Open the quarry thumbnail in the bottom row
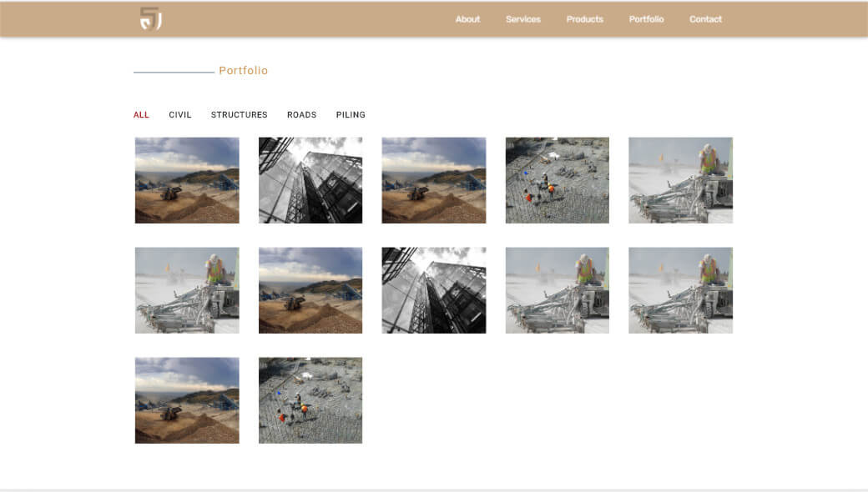Image resolution: width=868 pixels, height=492 pixels. point(187,400)
